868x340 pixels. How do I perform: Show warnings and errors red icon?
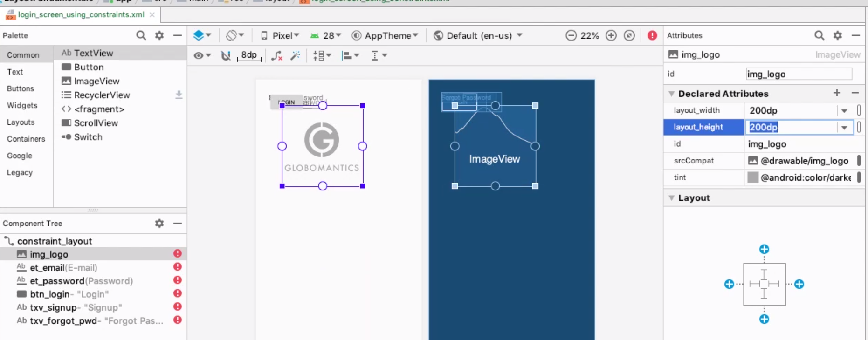pyautogui.click(x=652, y=35)
